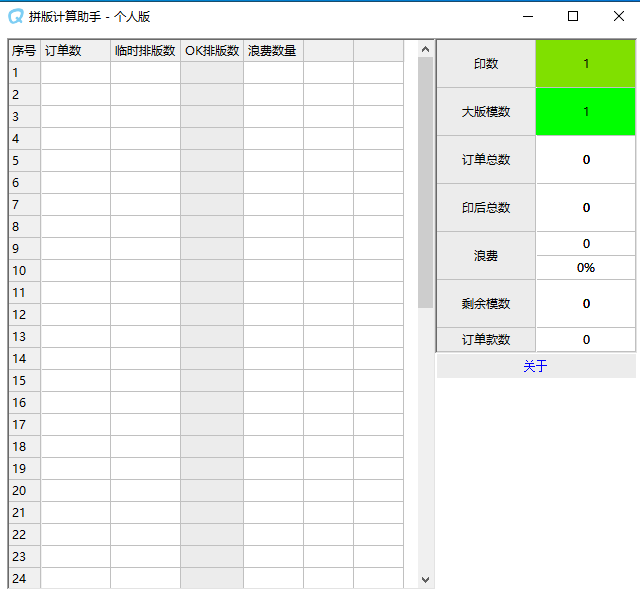Viewport: 640px width, 591px height.
Task: Select row header number 5
Action: point(24,160)
